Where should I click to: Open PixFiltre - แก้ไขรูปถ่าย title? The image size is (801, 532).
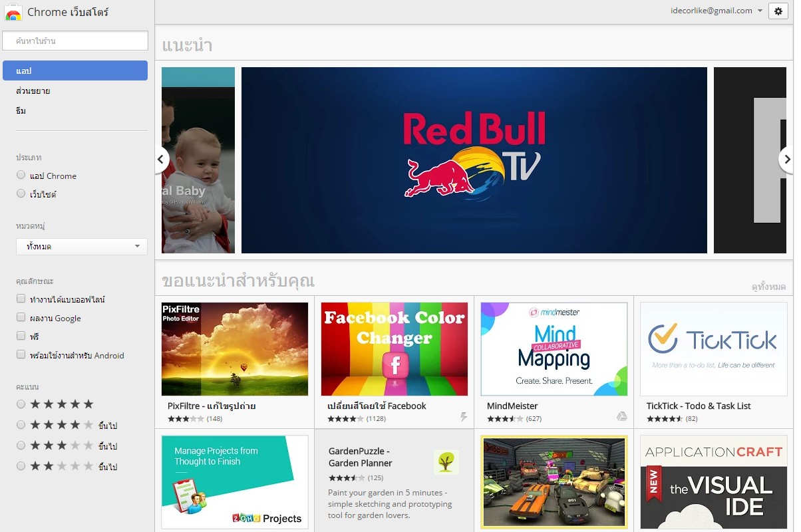[212, 406]
